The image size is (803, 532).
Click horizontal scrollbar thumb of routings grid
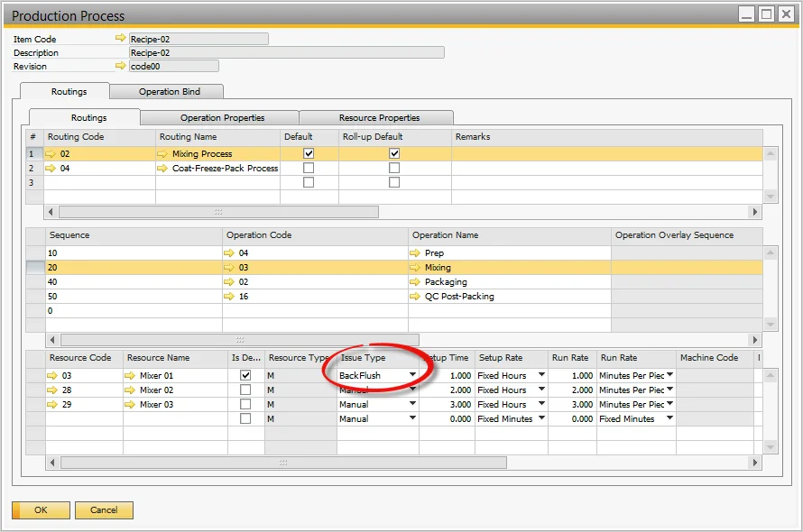(218, 212)
